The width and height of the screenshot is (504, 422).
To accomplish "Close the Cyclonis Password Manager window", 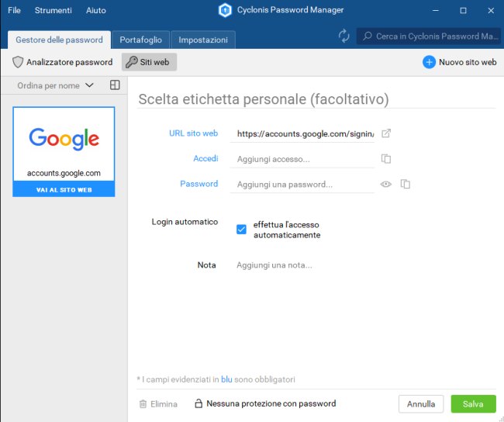I will (491, 10).
